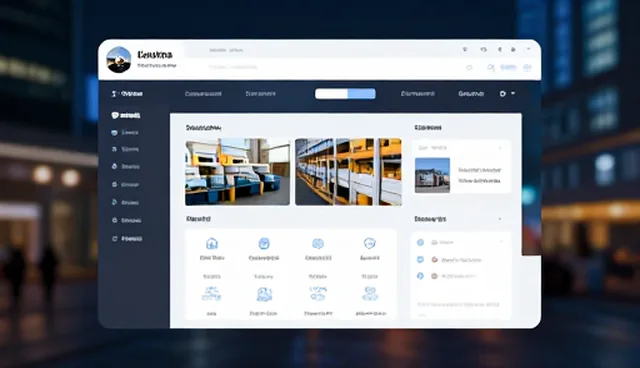
Task: Click the third icon in shortcut grid's bottom row
Action: [318, 293]
